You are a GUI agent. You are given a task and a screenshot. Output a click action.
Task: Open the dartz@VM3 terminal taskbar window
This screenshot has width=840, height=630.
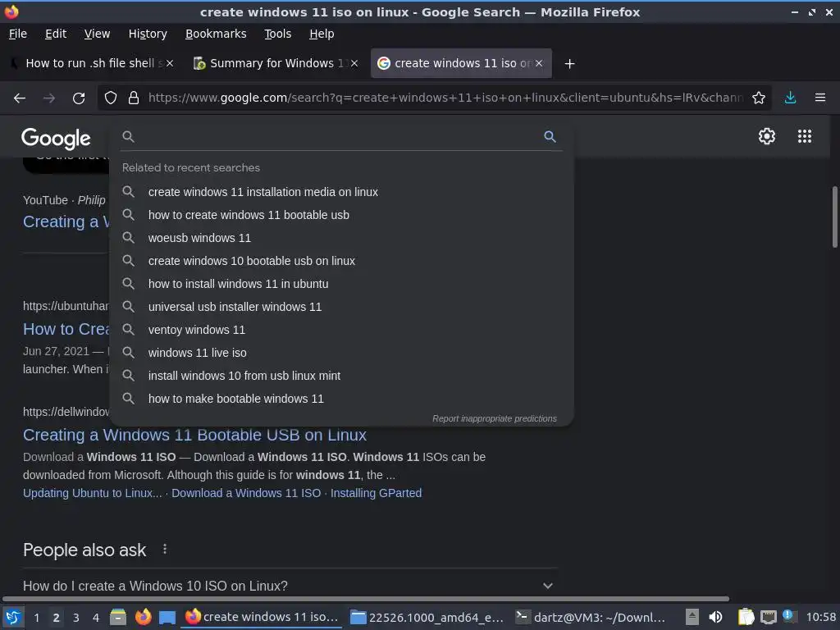coord(591,617)
